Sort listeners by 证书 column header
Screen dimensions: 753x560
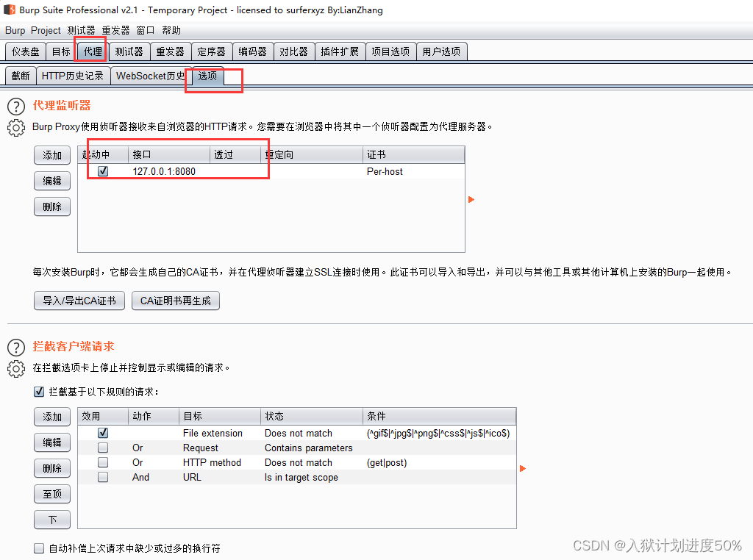pos(413,154)
